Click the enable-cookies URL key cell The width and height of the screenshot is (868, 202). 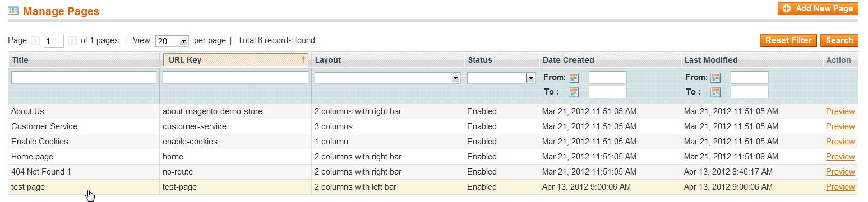(x=236, y=142)
